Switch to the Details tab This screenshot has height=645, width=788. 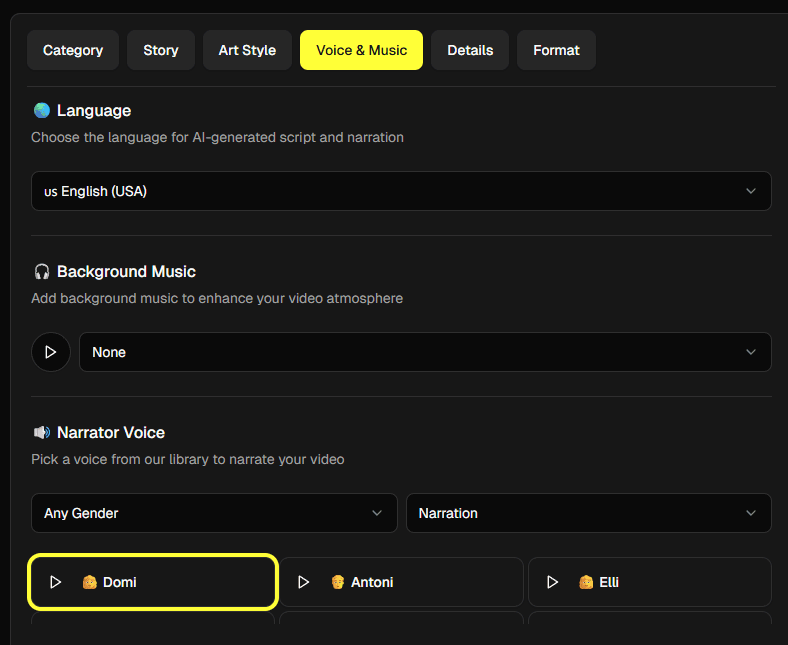470,50
